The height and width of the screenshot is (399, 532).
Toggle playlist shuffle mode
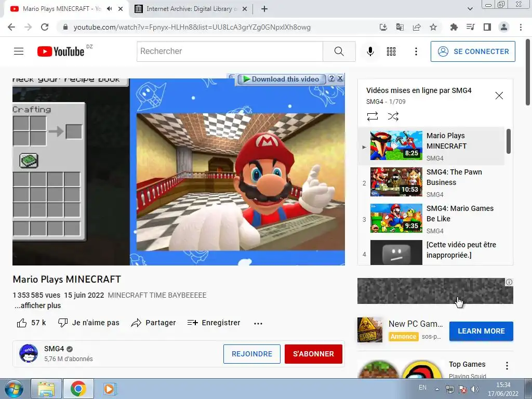[x=393, y=116]
